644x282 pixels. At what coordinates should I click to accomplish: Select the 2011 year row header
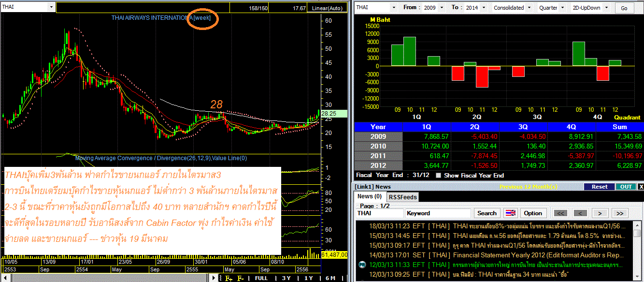pos(378,156)
